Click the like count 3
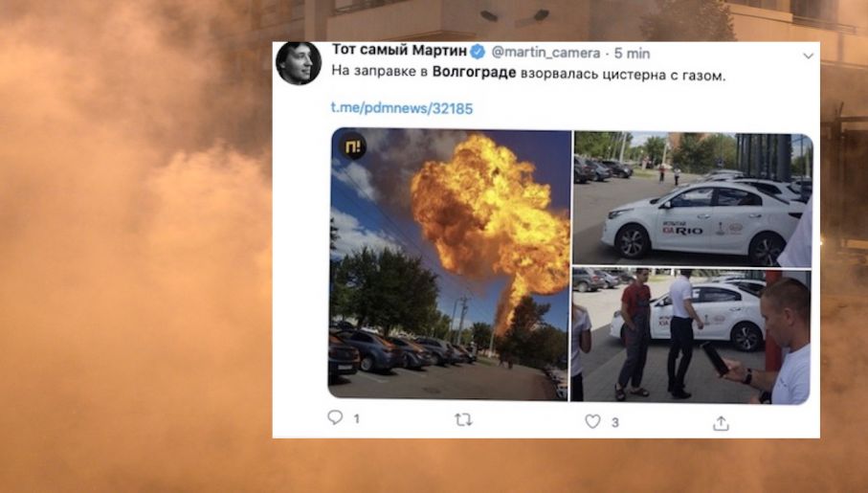The width and height of the screenshot is (868, 493). 615,423
